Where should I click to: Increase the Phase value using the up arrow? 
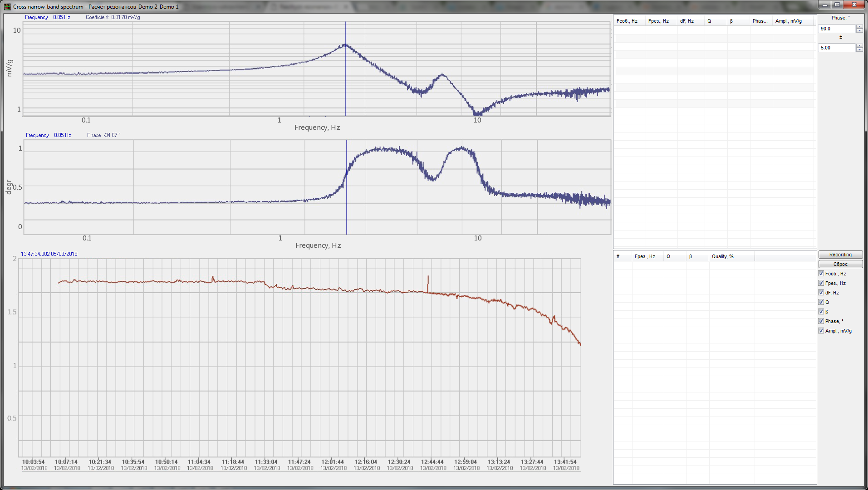859,26
